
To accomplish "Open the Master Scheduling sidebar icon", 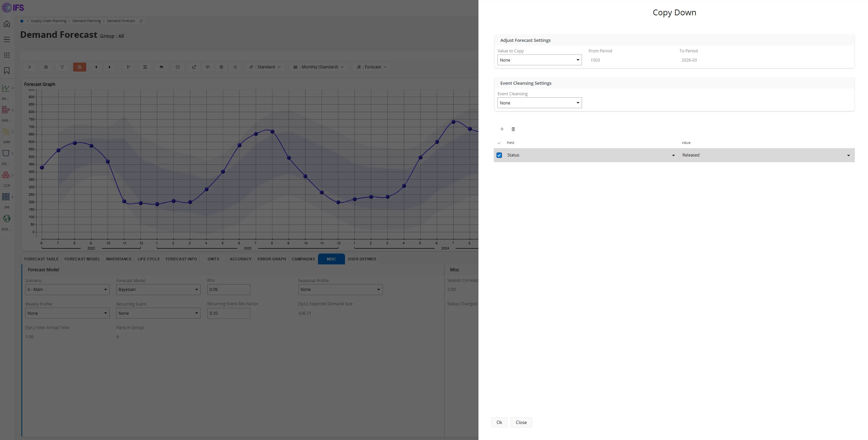I will pyautogui.click(x=6, y=110).
